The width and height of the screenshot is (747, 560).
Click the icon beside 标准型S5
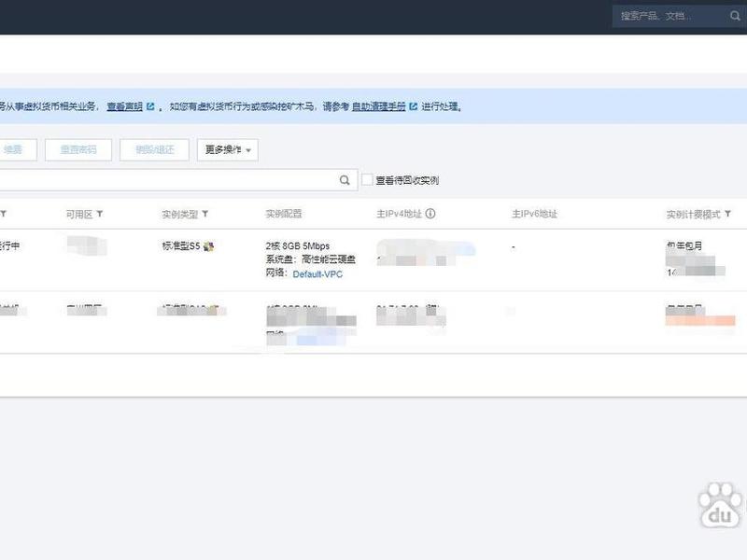coord(208,246)
